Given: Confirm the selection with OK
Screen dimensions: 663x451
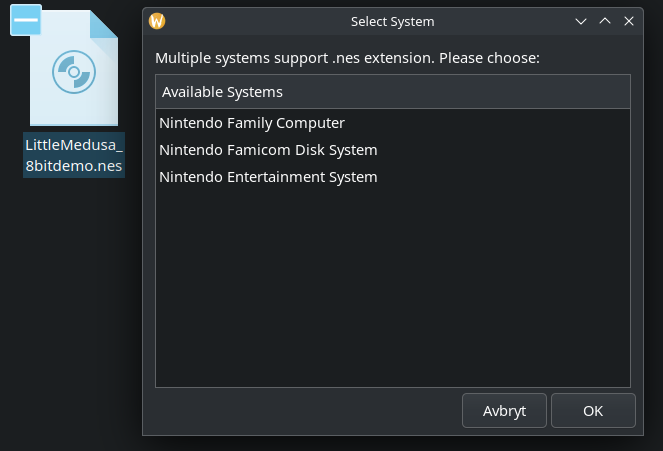Looking at the screenshot, I should (x=593, y=410).
